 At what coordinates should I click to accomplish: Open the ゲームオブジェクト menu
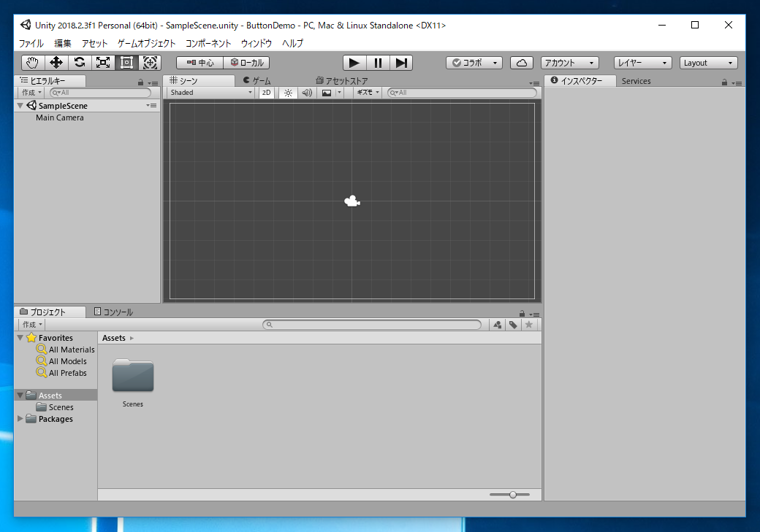click(x=146, y=43)
